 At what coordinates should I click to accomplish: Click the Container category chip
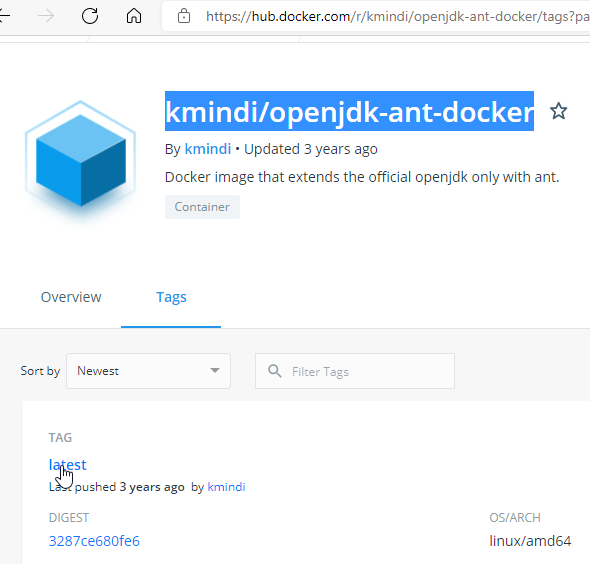[202, 207]
